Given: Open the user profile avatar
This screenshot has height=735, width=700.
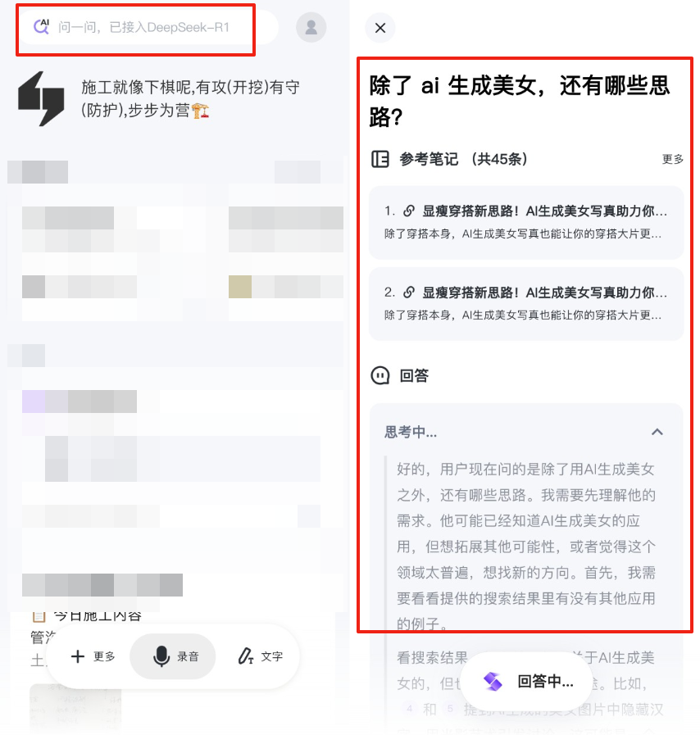Looking at the screenshot, I should pyautogui.click(x=311, y=27).
